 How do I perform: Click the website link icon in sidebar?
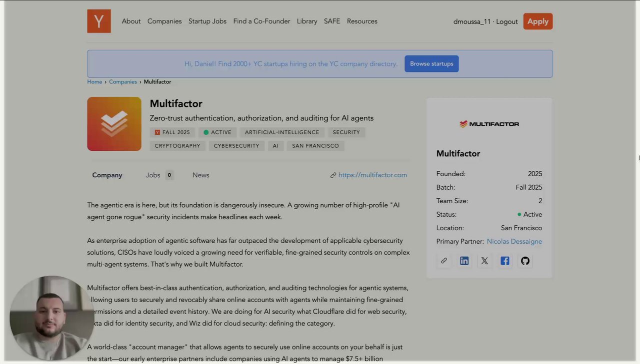tap(443, 261)
